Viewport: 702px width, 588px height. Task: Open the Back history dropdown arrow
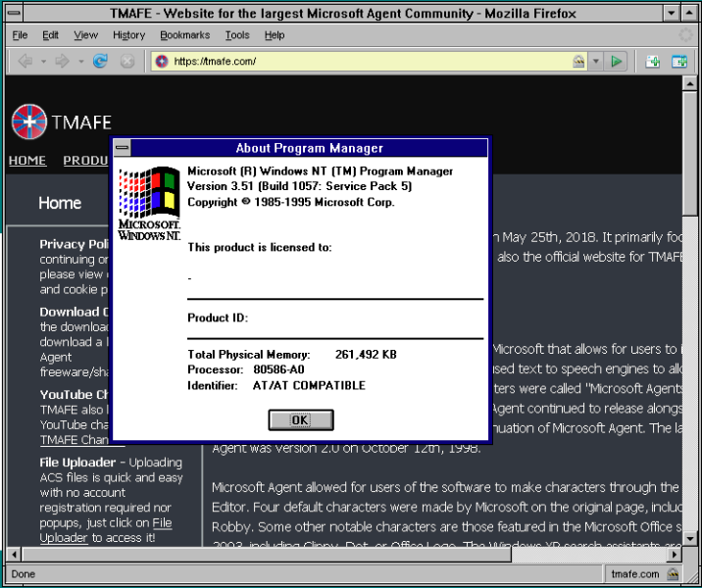click(x=43, y=61)
